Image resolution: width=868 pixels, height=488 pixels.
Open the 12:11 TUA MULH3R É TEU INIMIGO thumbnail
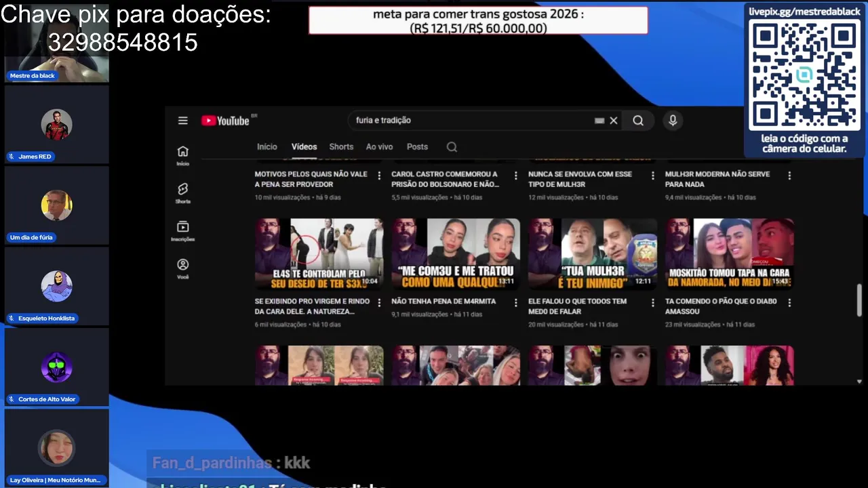click(x=593, y=253)
